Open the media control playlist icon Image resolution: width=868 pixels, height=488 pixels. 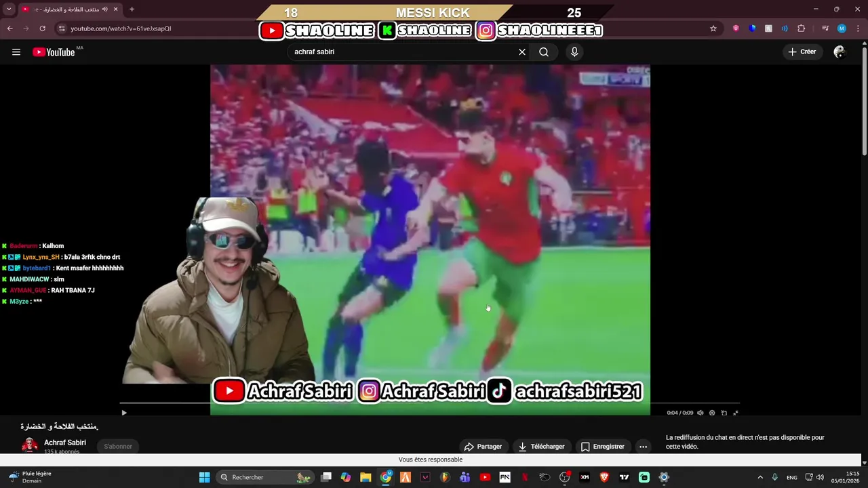click(x=825, y=28)
